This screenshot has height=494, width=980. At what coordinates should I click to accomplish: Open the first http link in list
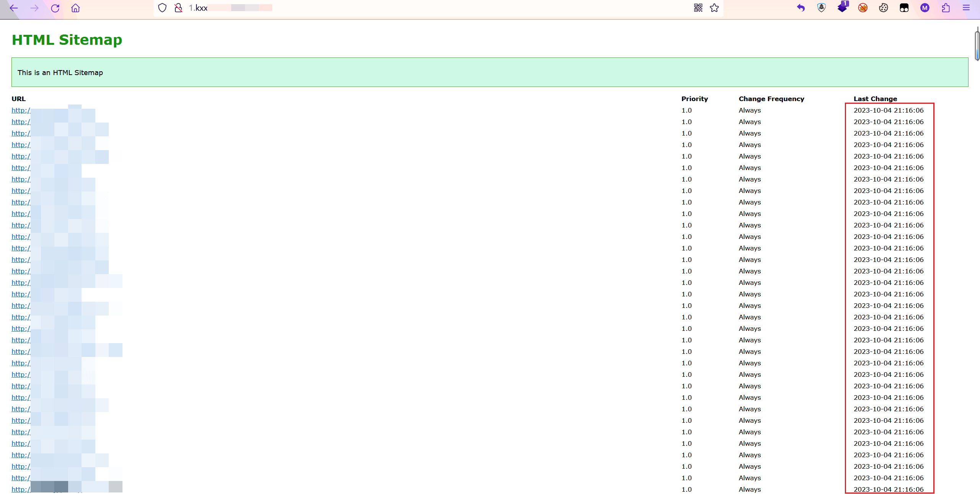point(21,110)
